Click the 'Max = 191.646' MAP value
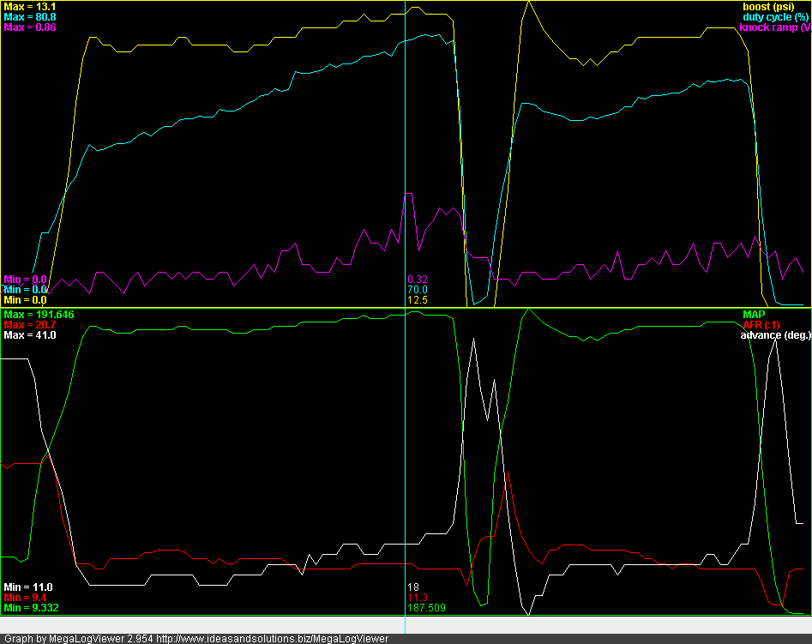The width and height of the screenshot is (812, 644). click(x=39, y=315)
